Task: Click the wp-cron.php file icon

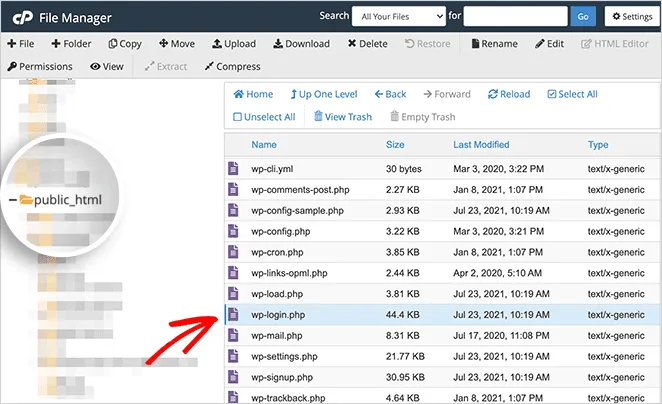Action: pyautogui.click(x=233, y=252)
